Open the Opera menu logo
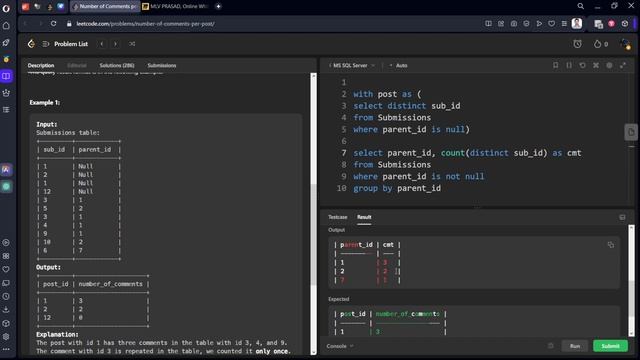 (6, 8)
